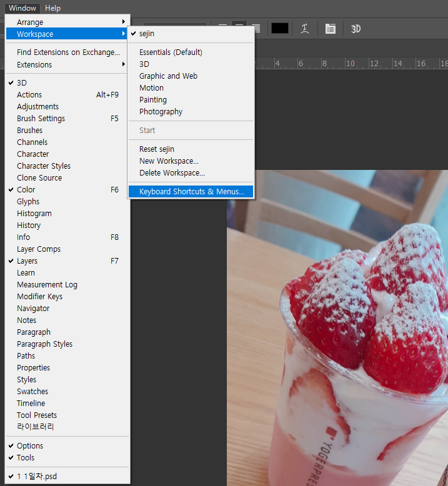The image size is (448, 486).
Task: Open the Adjustments panel
Action: (x=66, y=106)
